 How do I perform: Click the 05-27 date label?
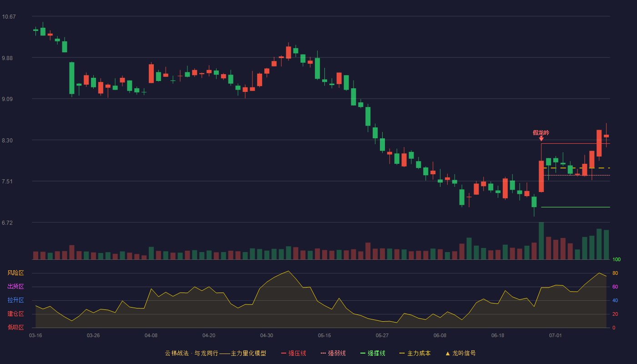point(382,335)
